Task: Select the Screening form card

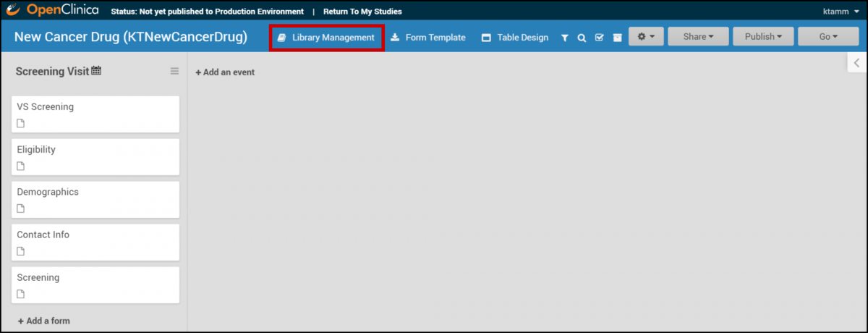Action: tap(95, 285)
